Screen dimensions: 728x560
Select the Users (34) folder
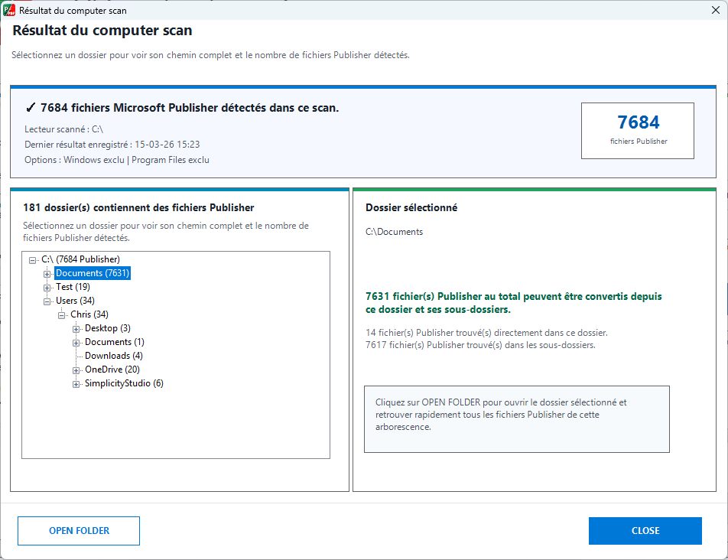click(x=75, y=301)
